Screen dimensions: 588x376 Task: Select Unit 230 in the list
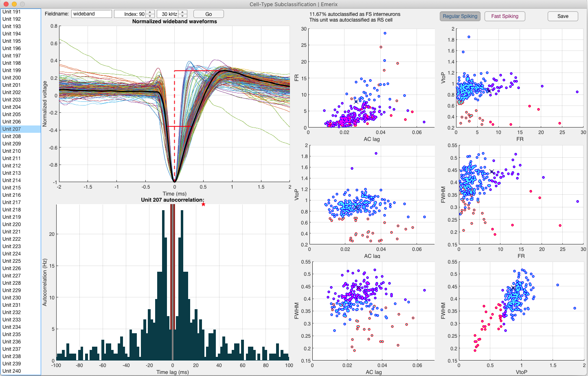pyautogui.click(x=12, y=298)
